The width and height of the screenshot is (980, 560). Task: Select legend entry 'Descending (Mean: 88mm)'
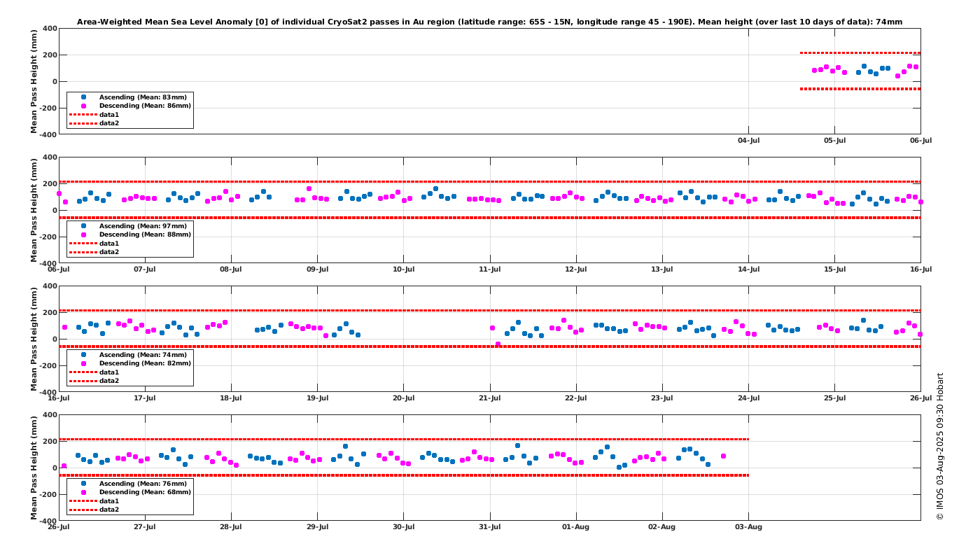click(x=145, y=234)
